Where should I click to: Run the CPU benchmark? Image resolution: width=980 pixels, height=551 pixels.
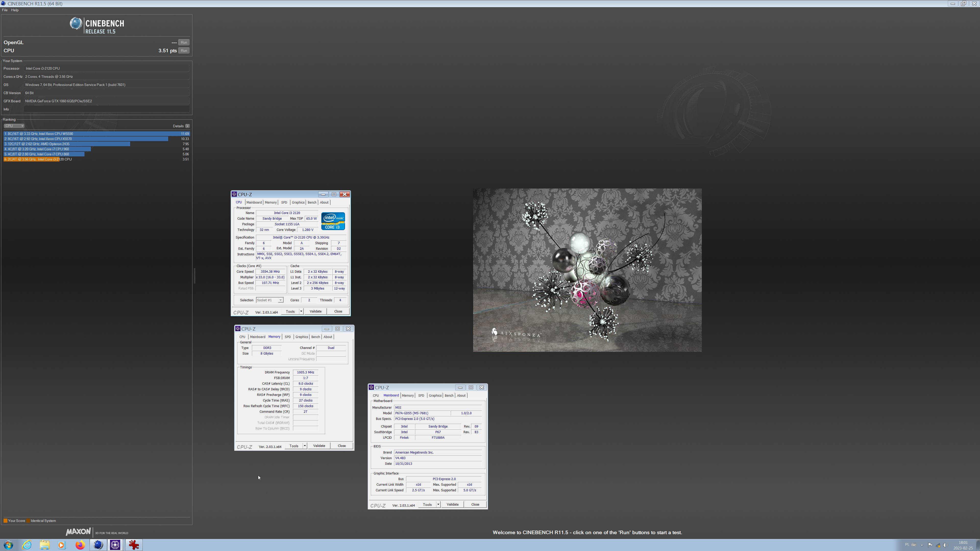[184, 51]
